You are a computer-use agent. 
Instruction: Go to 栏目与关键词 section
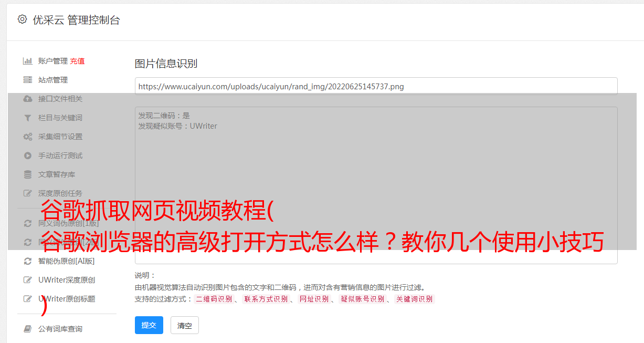point(60,118)
